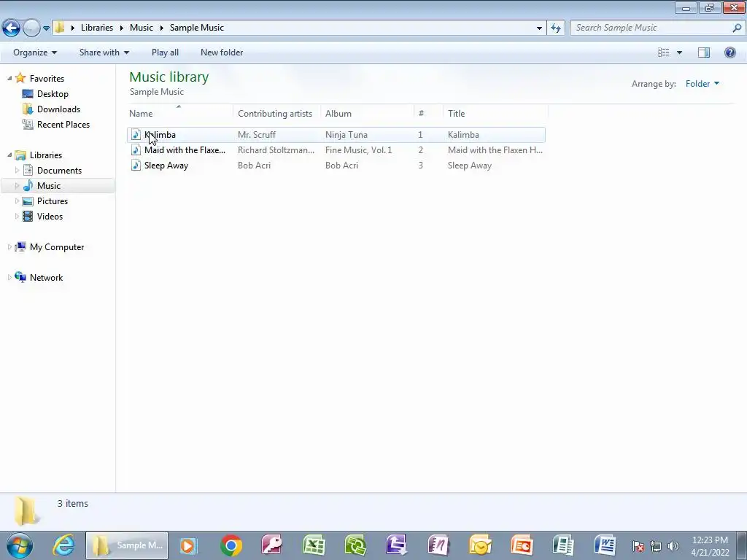The image size is (747, 560).
Task: Open Windows Media Player from the taskbar
Action: click(188, 545)
